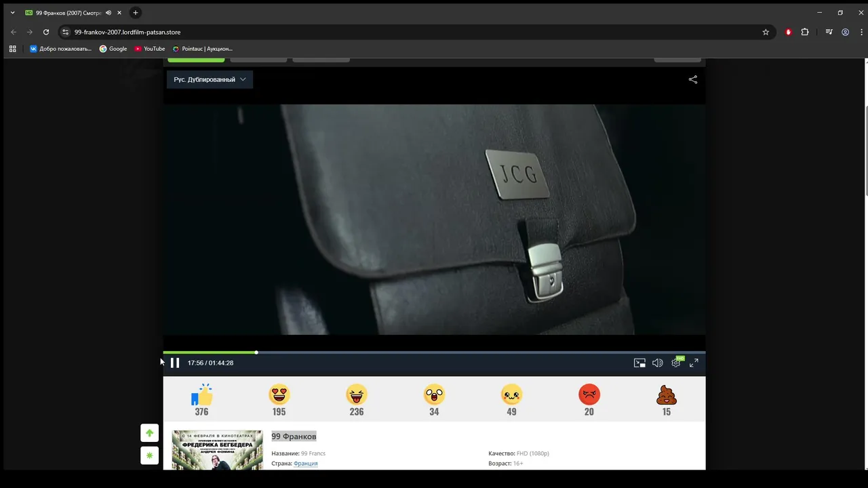
Task: Open the Apps grid in bookmarks bar
Action: point(12,49)
